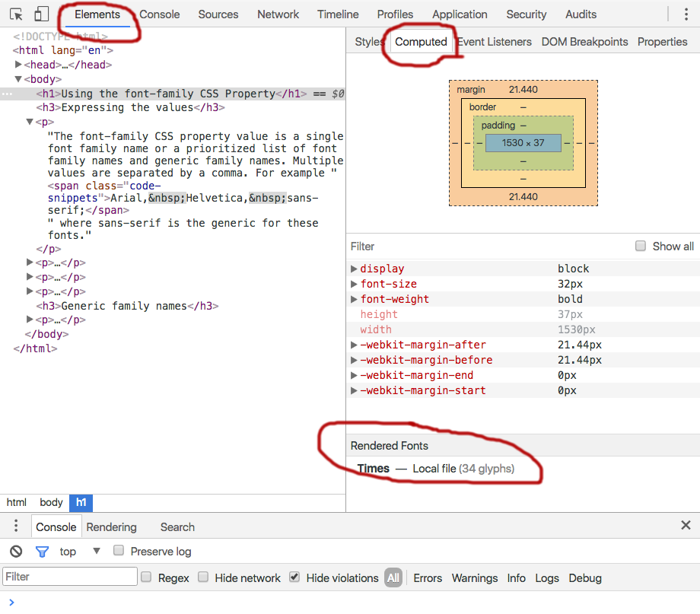Image resolution: width=700 pixels, height=614 pixels.
Task: Expand the -webkit-margin-after property
Action: click(x=354, y=345)
